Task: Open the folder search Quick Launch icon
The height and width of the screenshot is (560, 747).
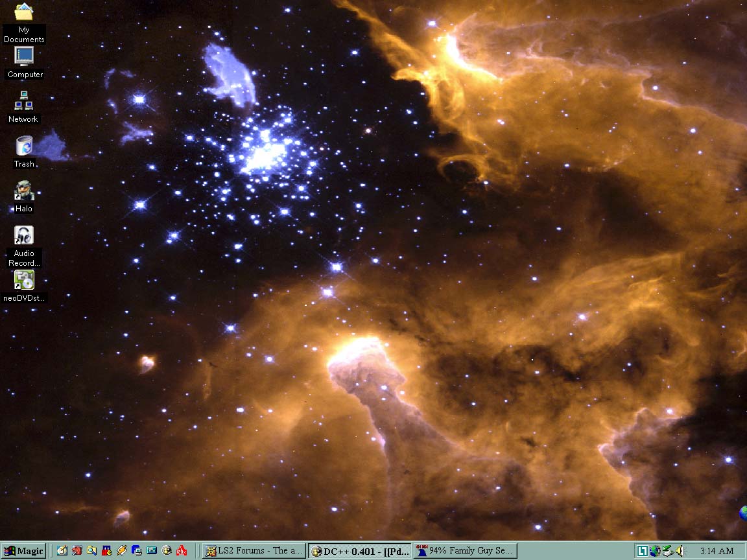Action: click(91, 551)
